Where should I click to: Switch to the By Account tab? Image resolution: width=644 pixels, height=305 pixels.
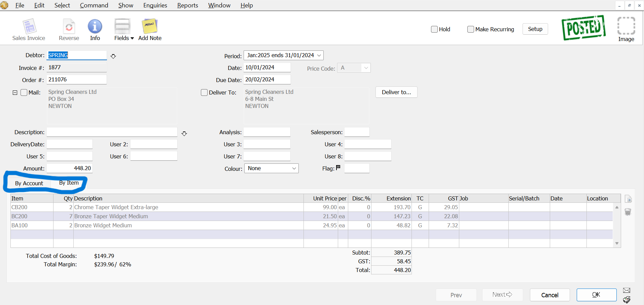[x=29, y=183]
